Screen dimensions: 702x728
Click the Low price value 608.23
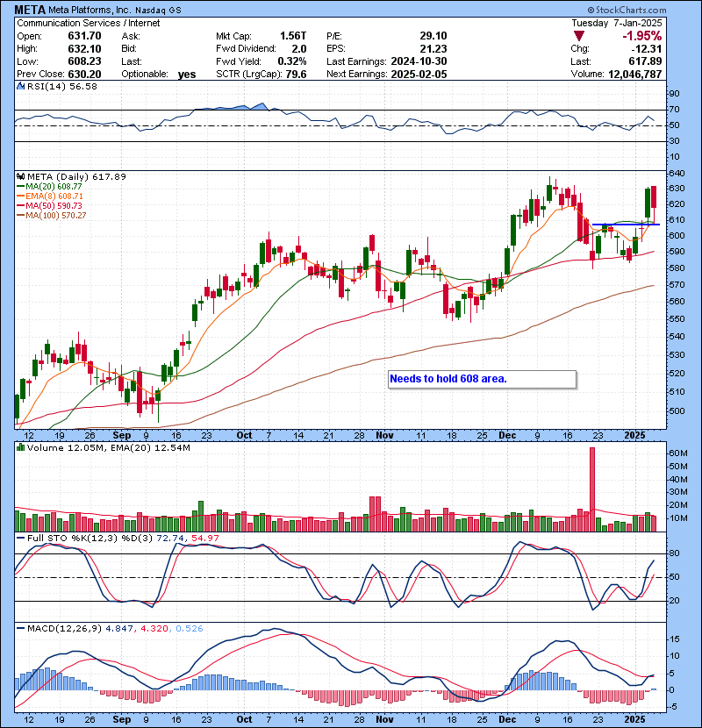pos(84,61)
